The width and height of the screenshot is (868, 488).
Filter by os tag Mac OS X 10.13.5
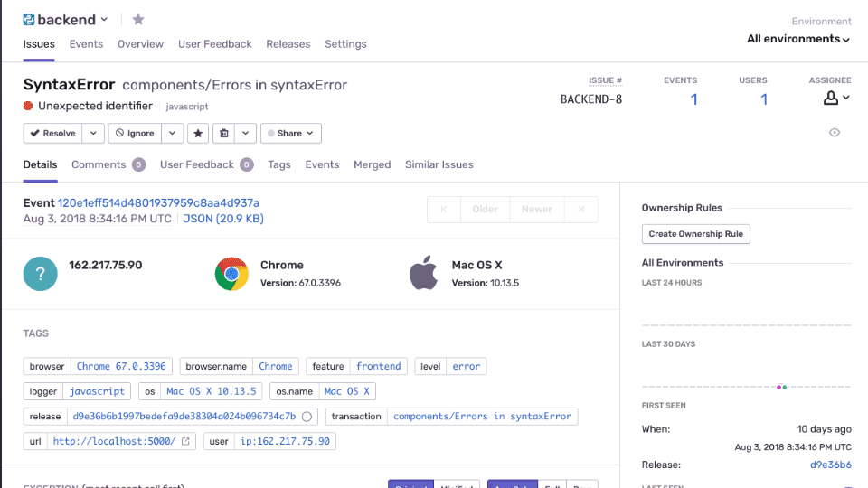pos(212,391)
